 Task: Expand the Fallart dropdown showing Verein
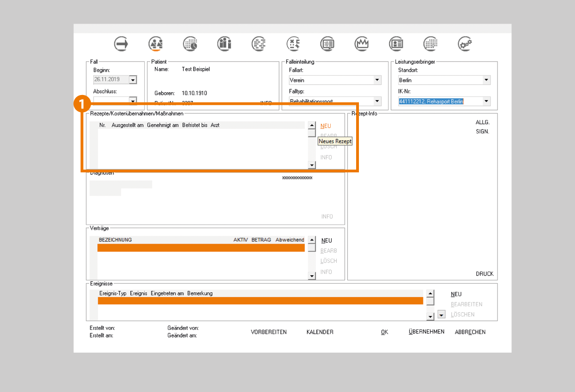point(377,80)
